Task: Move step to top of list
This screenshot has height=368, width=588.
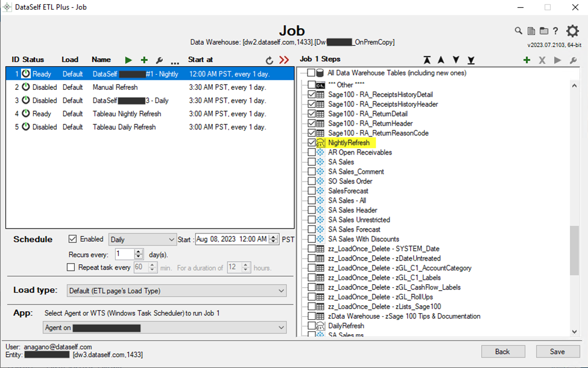Action: [427, 60]
